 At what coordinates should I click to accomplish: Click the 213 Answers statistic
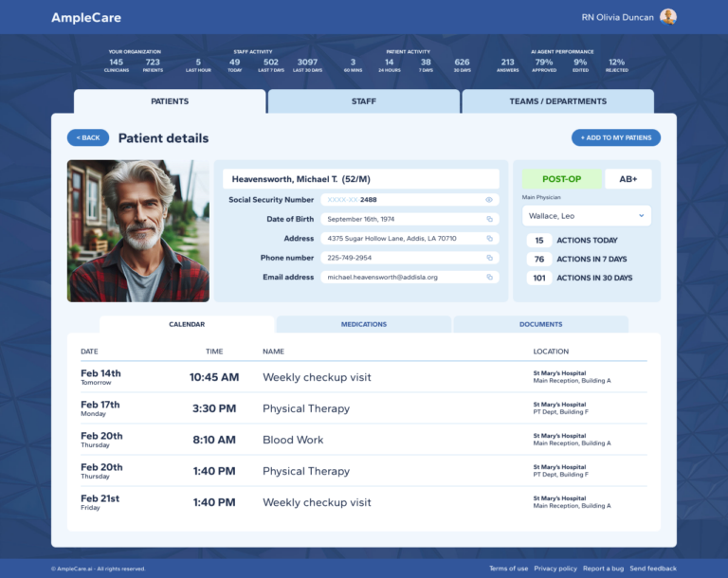point(507,65)
